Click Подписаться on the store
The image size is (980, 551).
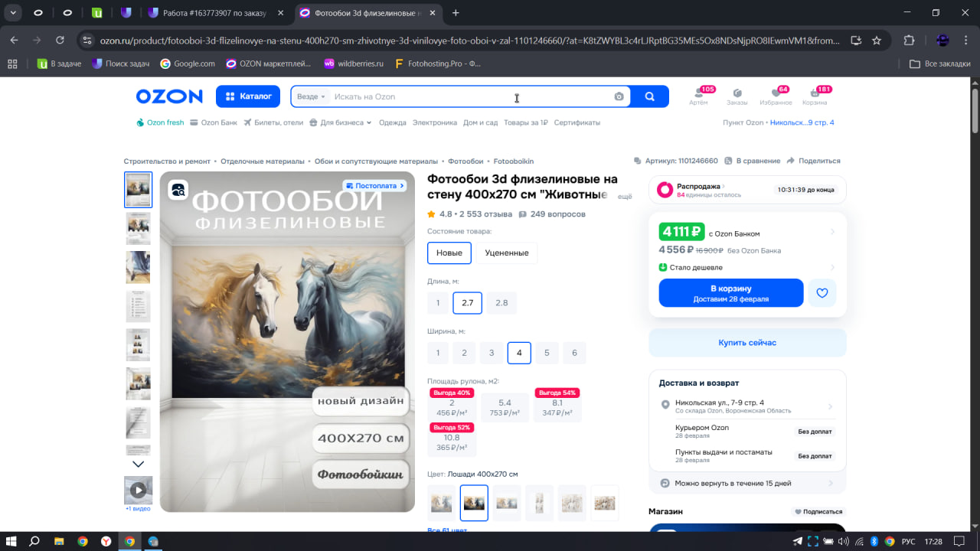[x=818, y=511]
